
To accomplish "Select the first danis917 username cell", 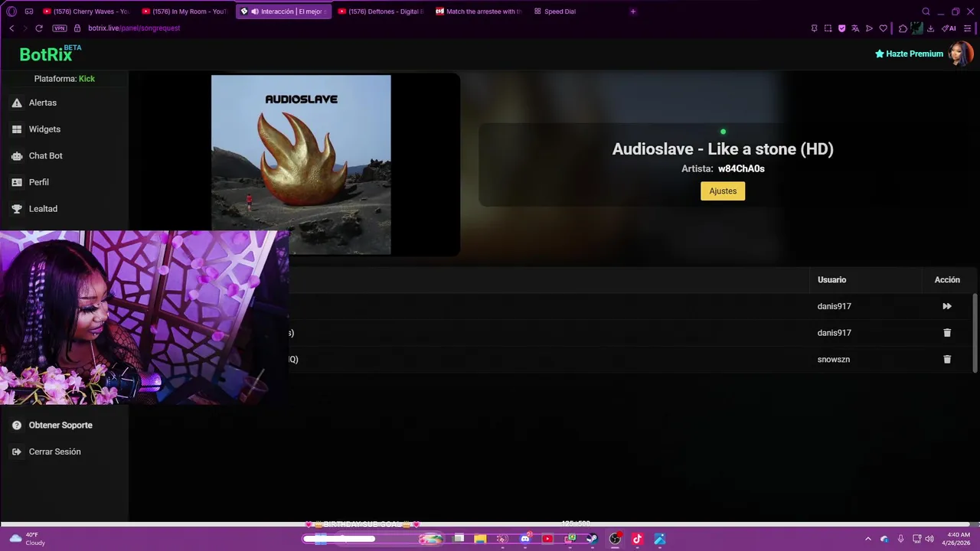I will pyautogui.click(x=834, y=306).
